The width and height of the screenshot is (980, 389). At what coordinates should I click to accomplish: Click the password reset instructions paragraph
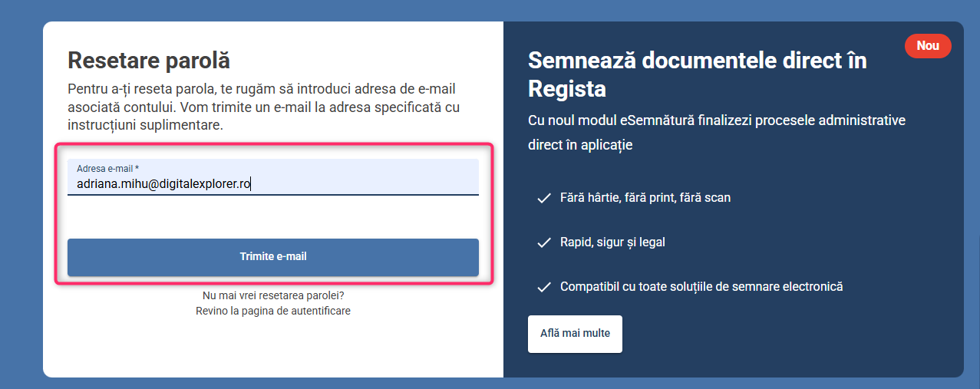click(x=264, y=106)
